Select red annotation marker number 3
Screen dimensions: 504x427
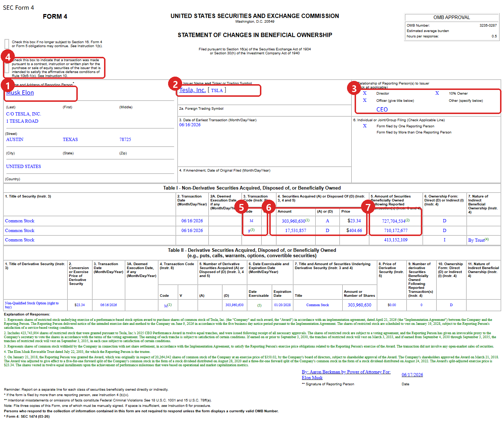pyautogui.click(x=354, y=88)
